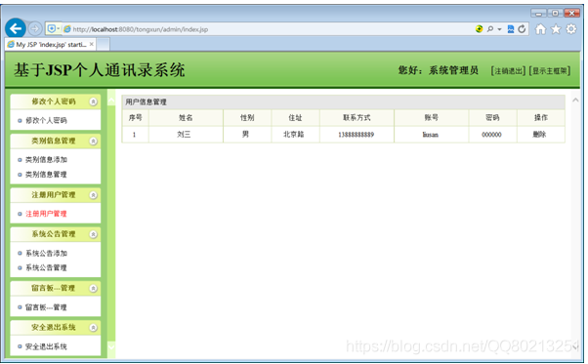The width and height of the screenshot is (588, 364).
Task: Click the 注销退出 logout link
Action: click(x=508, y=71)
